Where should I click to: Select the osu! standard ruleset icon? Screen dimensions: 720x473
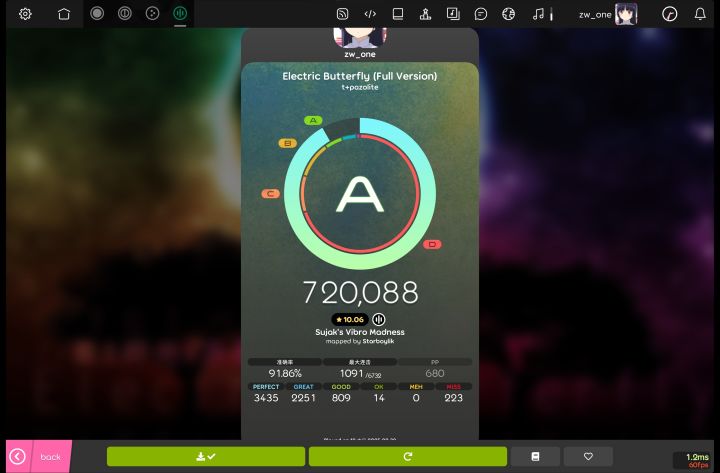tap(97, 13)
